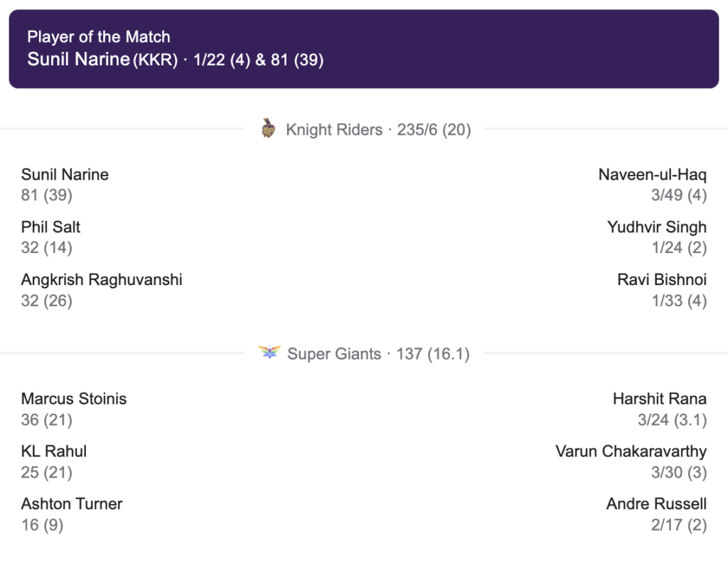Click Sunil Narine's name in the purple banner
Viewport: 728px width, 565px height.
78,60
